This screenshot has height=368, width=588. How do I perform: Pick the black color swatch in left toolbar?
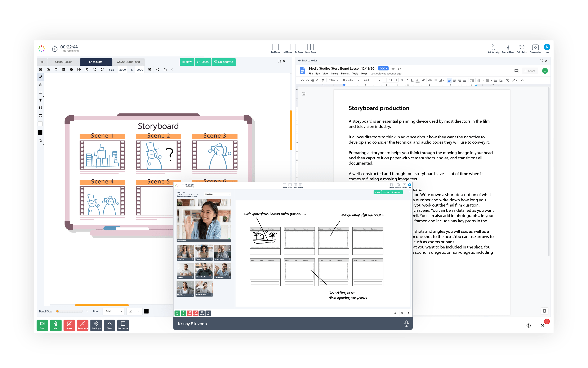pos(40,132)
